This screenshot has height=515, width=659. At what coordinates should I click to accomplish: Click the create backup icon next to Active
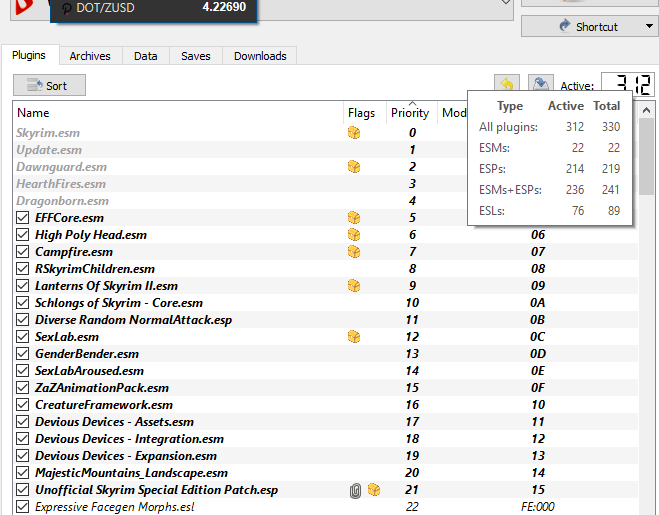540,84
